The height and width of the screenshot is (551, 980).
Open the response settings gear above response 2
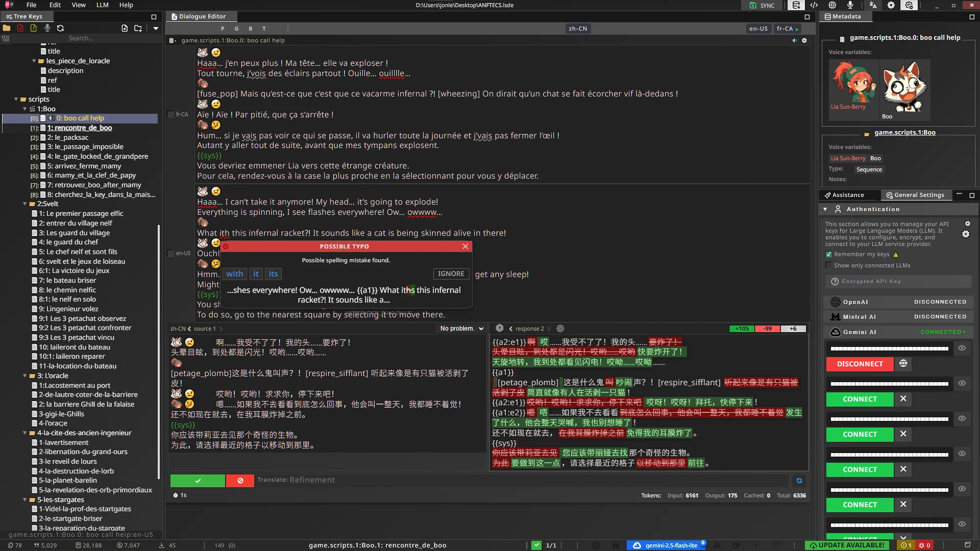[x=560, y=329]
